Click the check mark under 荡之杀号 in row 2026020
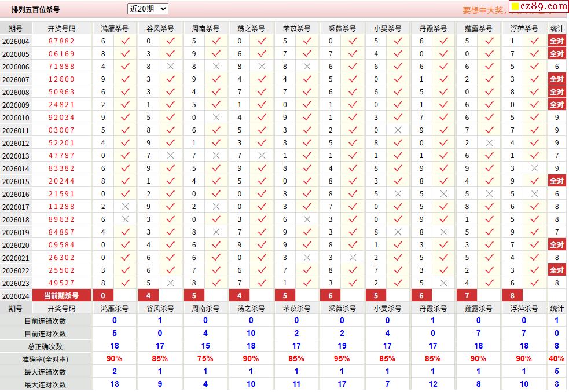 (x=262, y=244)
